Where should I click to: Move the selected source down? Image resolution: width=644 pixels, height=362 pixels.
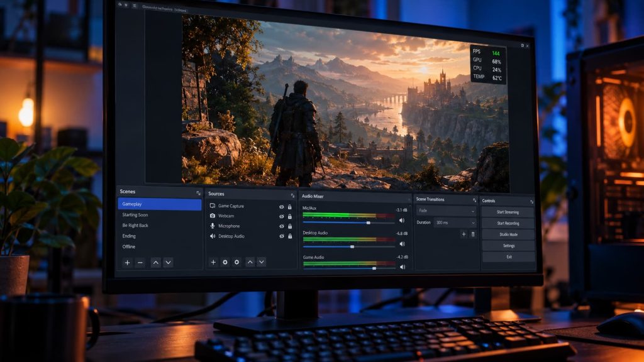point(262,262)
